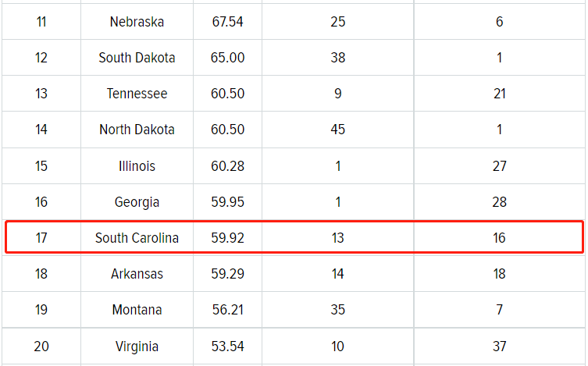Viewport: 588px width, 366px height.
Task: Click the Tennessee table cell
Action: 137,94
